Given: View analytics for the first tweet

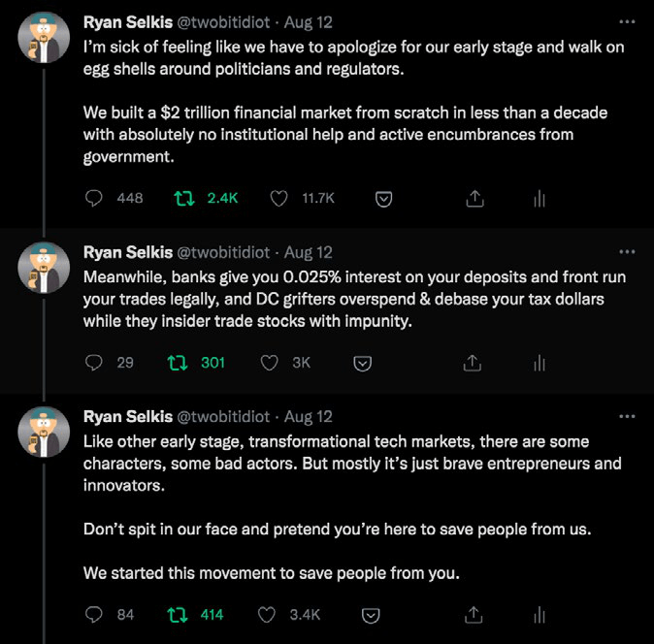Looking at the screenshot, I should coord(540,198).
